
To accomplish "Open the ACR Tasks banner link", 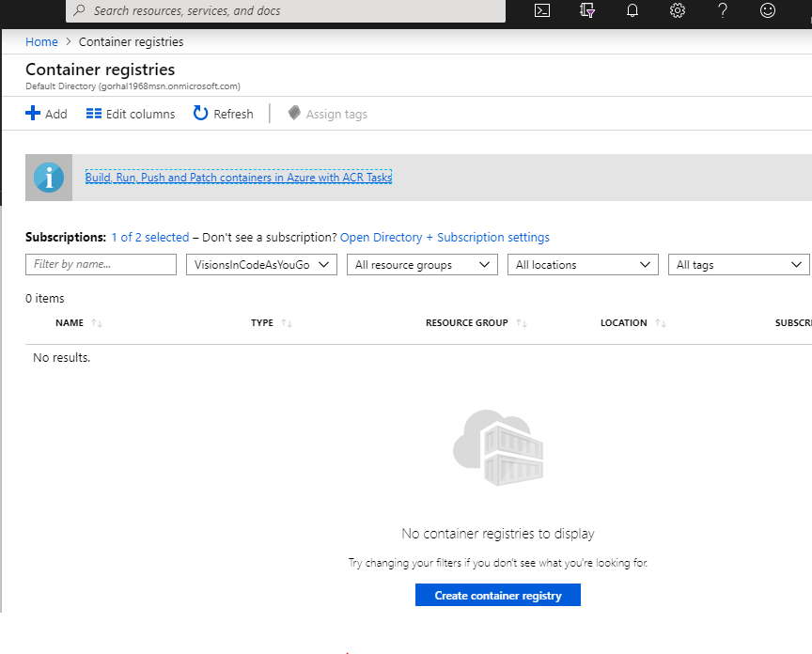I will point(239,178).
